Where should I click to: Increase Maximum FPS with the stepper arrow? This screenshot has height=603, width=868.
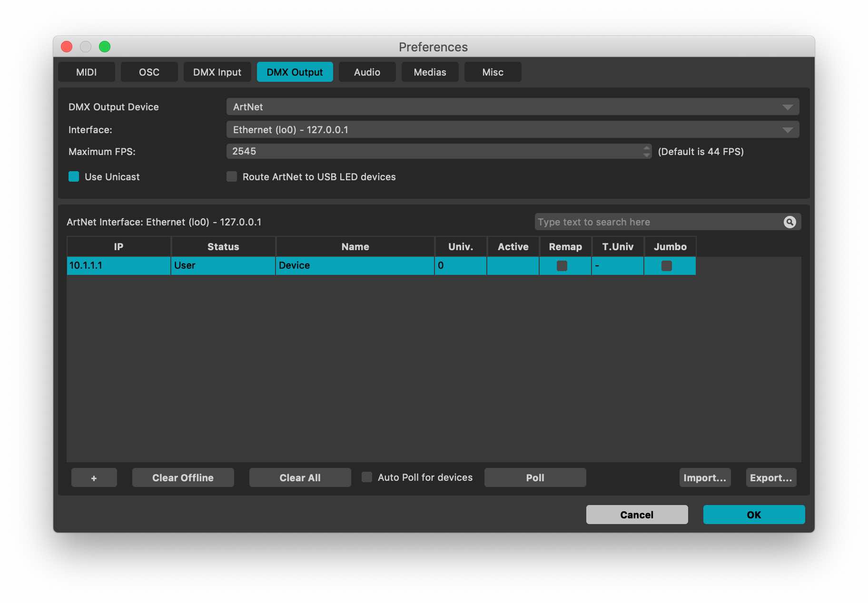point(646,148)
